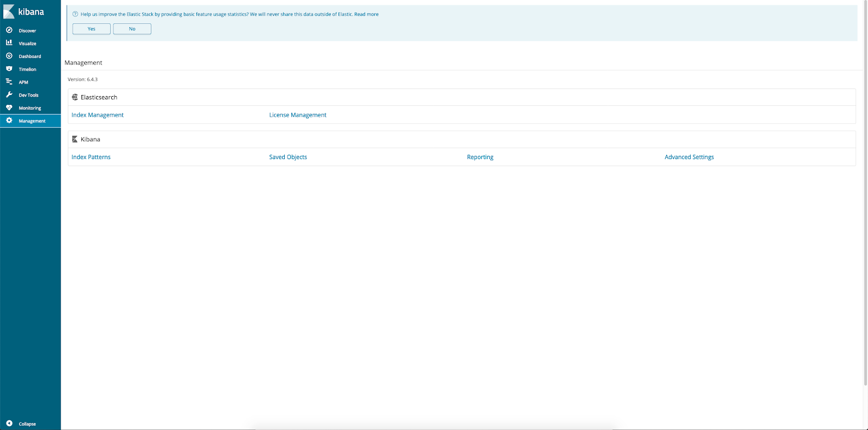Click the Elasticsearch section title
The image size is (868, 430).
point(99,97)
